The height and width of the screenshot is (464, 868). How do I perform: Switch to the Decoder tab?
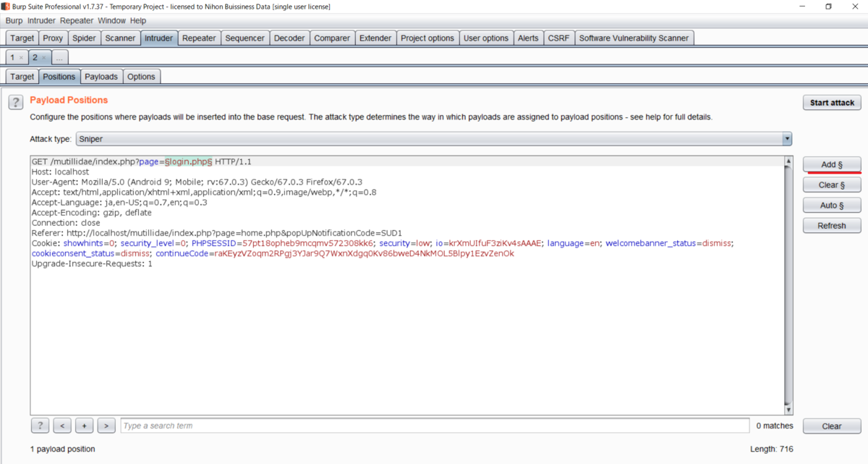click(x=289, y=38)
